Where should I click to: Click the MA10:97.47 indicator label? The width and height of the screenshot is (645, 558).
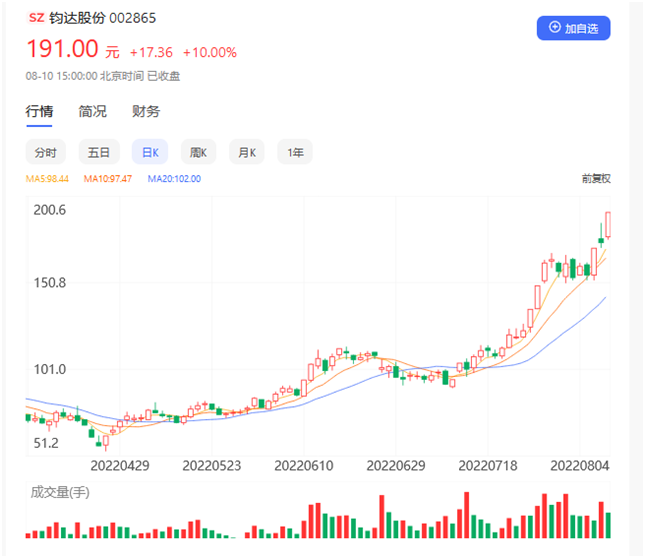pos(108,179)
